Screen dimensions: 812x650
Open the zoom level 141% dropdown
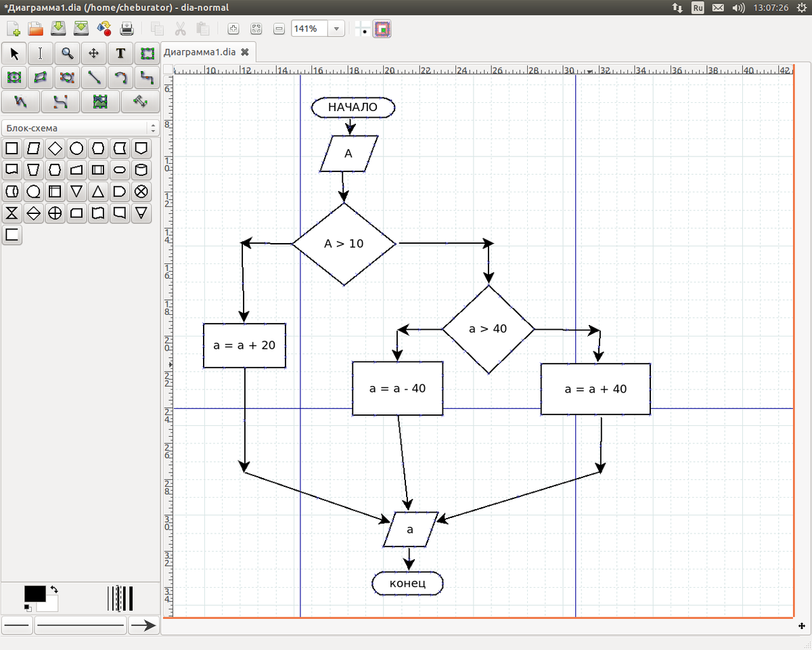click(336, 29)
